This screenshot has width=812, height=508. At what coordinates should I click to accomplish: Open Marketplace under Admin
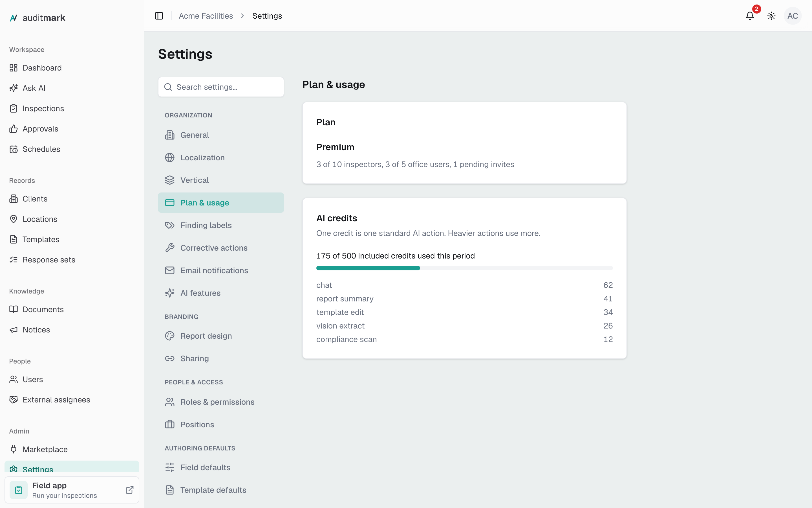coord(72,450)
